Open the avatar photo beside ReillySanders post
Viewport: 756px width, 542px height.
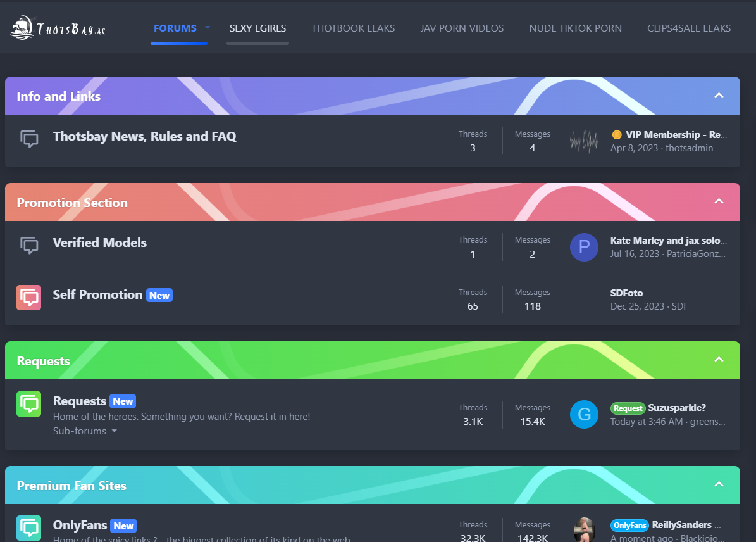(x=584, y=529)
